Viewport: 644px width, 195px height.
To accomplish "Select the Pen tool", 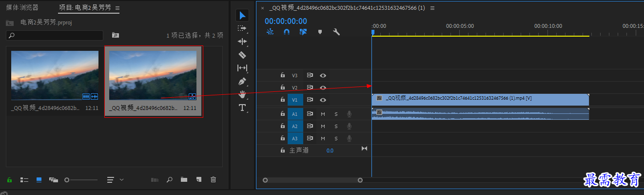I will click(242, 81).
